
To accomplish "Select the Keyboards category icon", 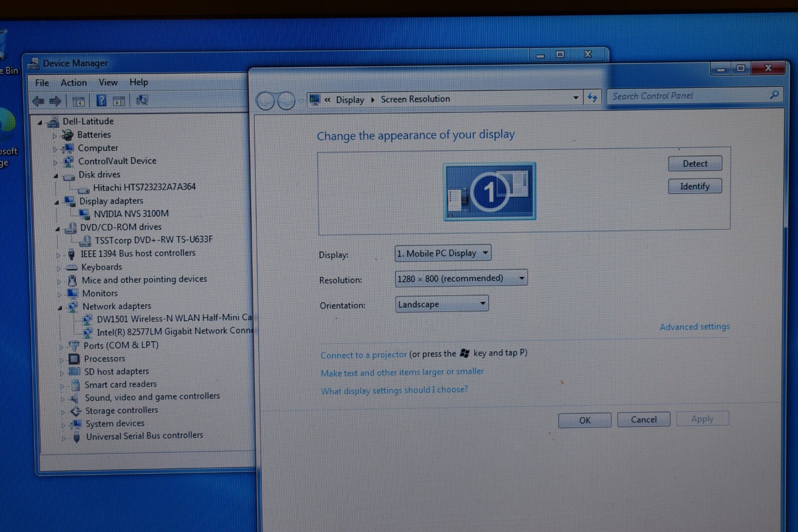I will [x=72, y=268].
